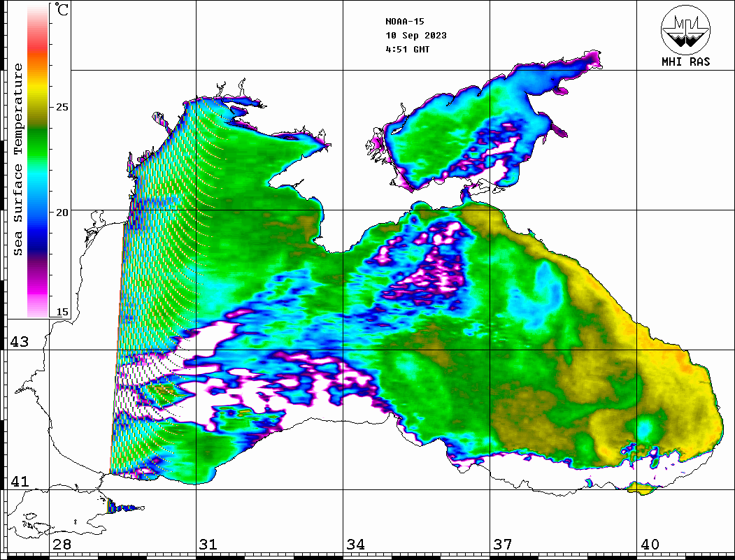Click the temperature color scale bar
The height and width of the screenshot is (560, 735).
tap(38, 161)
